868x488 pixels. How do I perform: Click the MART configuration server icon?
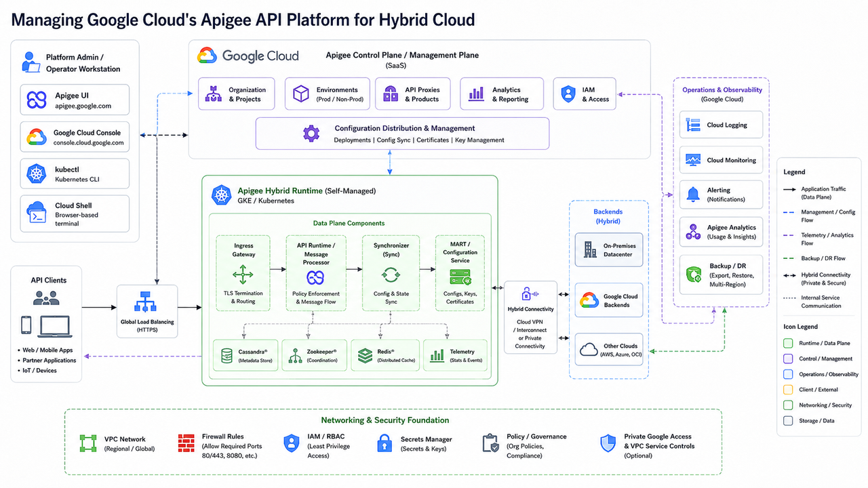pyautogui.click(x=460, y=277)
